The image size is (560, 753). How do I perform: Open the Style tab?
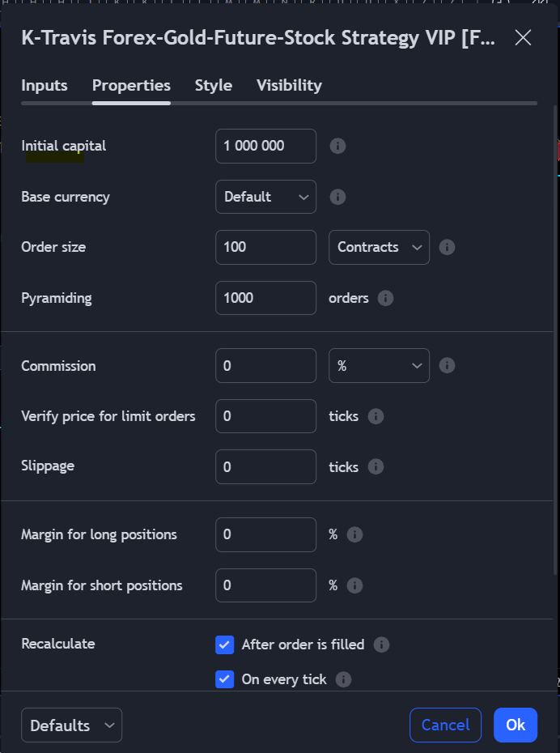tap(214, 86)
